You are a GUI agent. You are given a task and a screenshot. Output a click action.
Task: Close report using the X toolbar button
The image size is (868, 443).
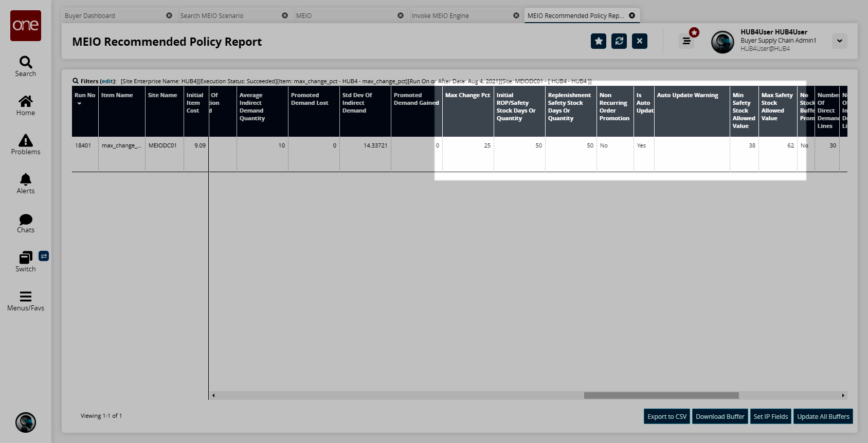tap(640, 41)
